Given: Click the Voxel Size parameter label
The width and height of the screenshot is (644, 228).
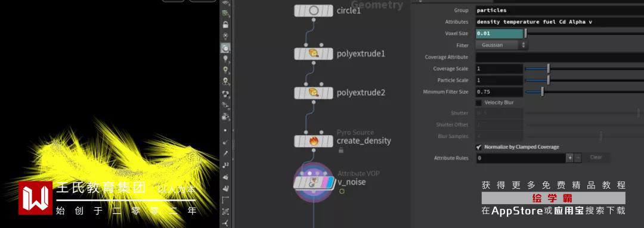Looking at the screenshot, I should pyautogui.click(x=457, y=33).
